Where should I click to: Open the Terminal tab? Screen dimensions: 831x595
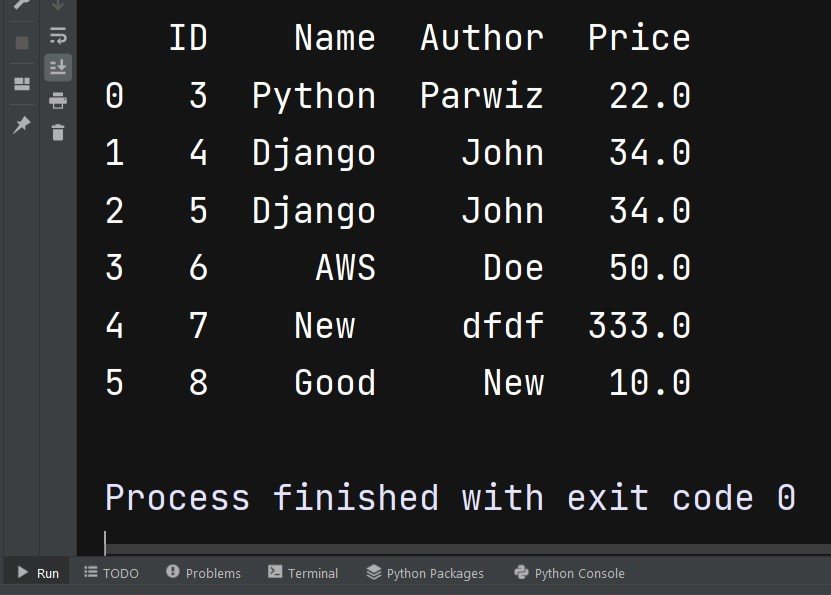pos(303,573)
